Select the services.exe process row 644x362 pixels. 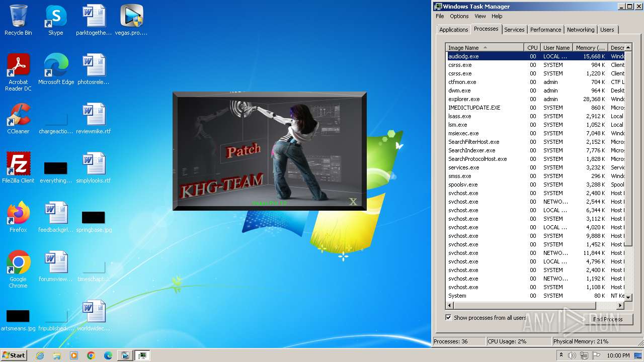click(x=535, y=167)
